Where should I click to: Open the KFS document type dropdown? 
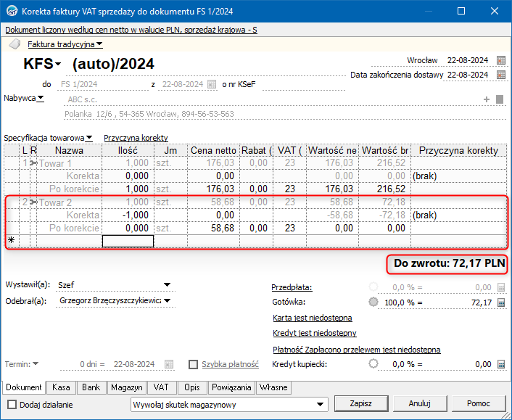pos(58,64)
